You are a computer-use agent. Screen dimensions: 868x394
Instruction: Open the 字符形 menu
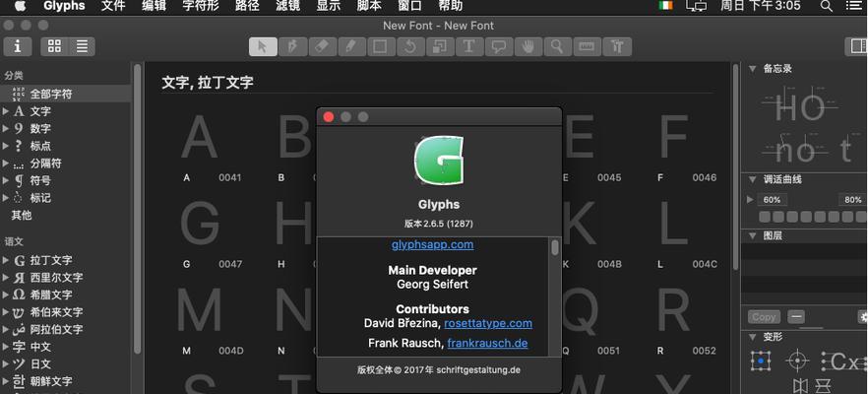(x=200, y=6)
